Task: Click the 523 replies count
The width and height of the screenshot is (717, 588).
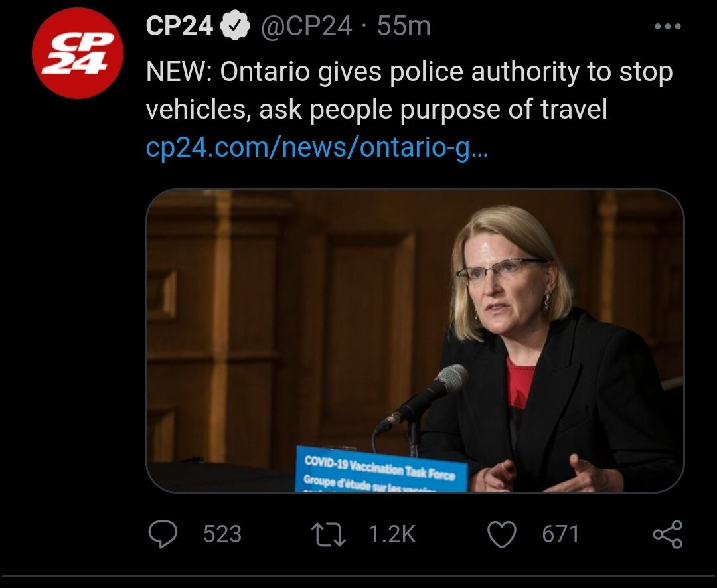Action: 222,534
